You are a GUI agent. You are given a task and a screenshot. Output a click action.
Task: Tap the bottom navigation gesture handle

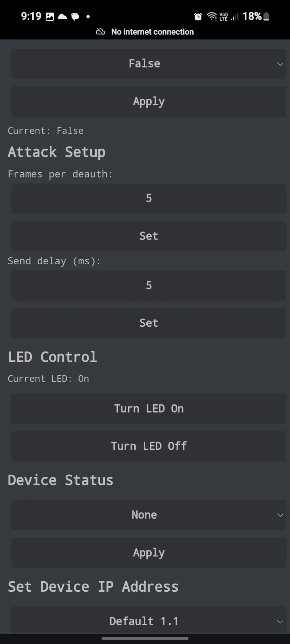pos(145,639)
